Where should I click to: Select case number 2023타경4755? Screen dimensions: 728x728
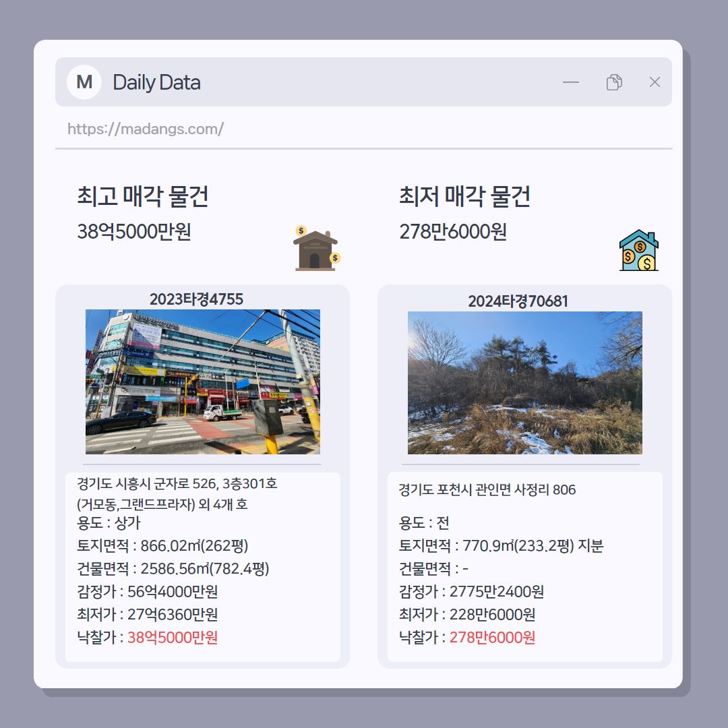point(196,299)
